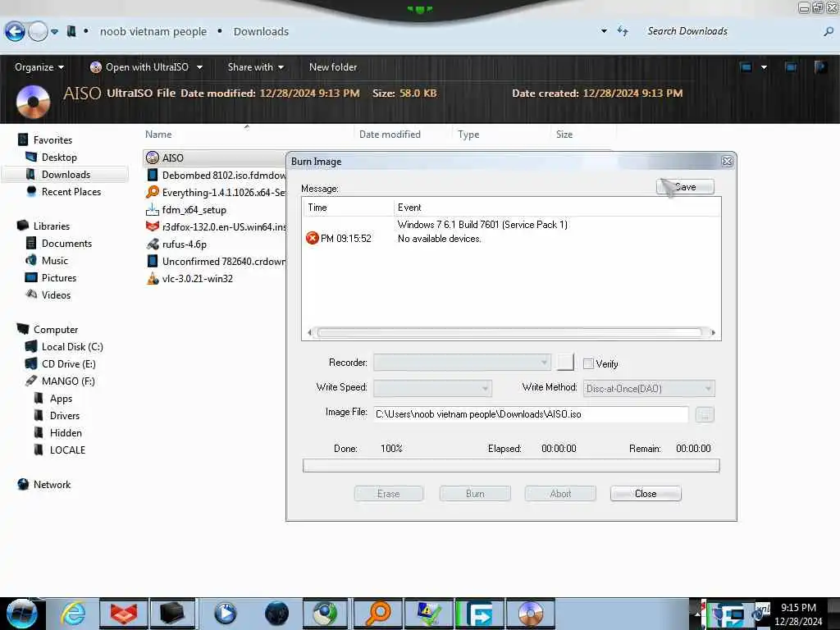Click the Back navigation arrow
Viewport: 840px width, 630px height.
click(x=15, y=32)
